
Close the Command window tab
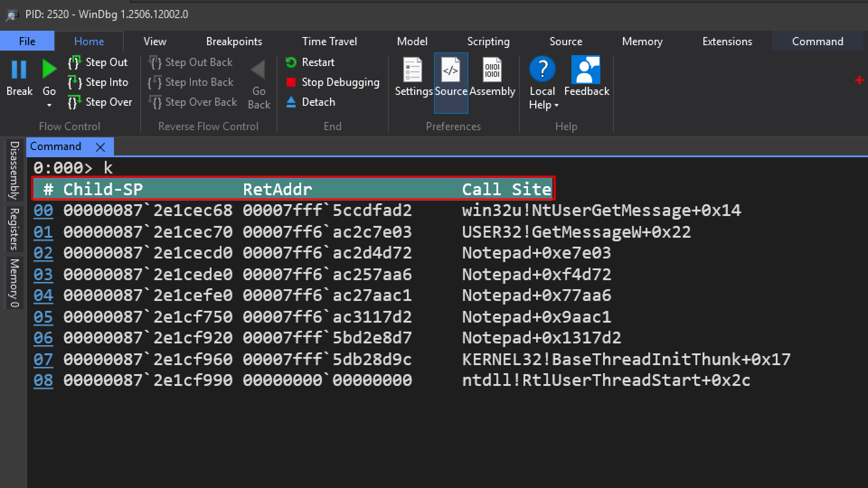coord(100,147)
